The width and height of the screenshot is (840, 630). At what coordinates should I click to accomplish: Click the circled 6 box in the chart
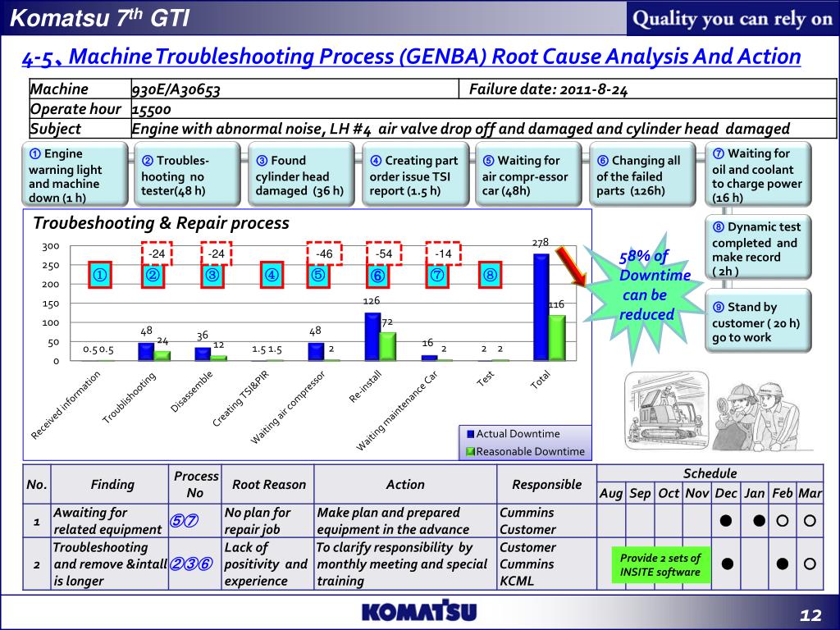tap(377, 275)
